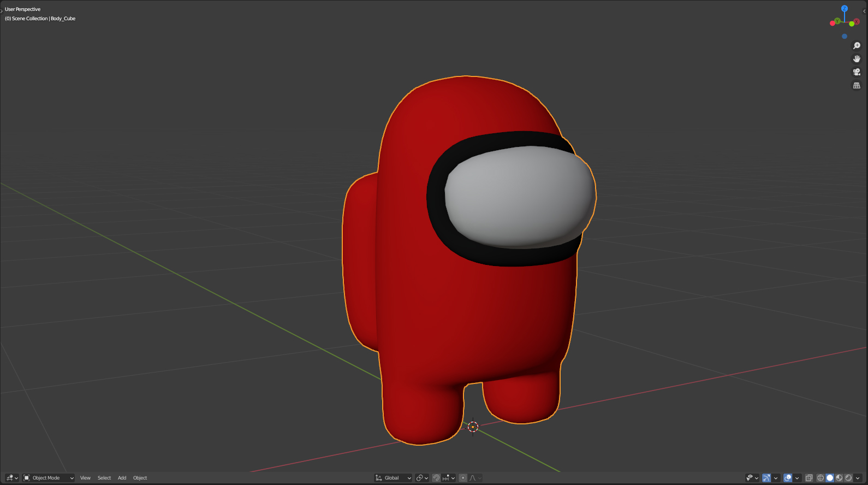Toggle the show gizmo button
This screenshot has height=485, width=868.
point(766,478)
